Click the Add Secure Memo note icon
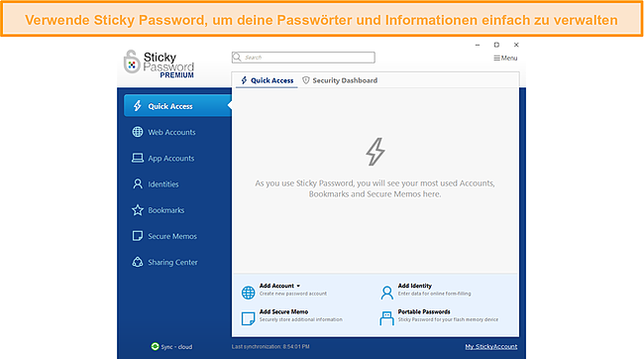 pos(248,318)
